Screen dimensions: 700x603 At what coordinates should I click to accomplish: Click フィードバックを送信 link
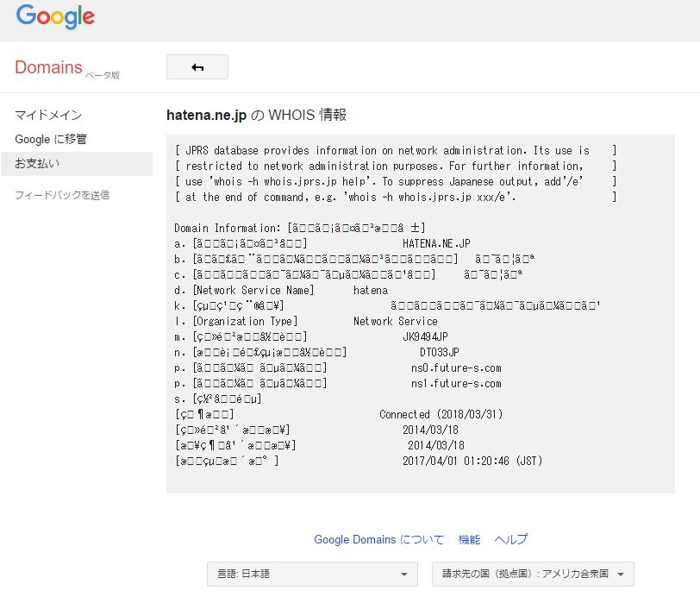pyautogui.click(x=62, y=195)
